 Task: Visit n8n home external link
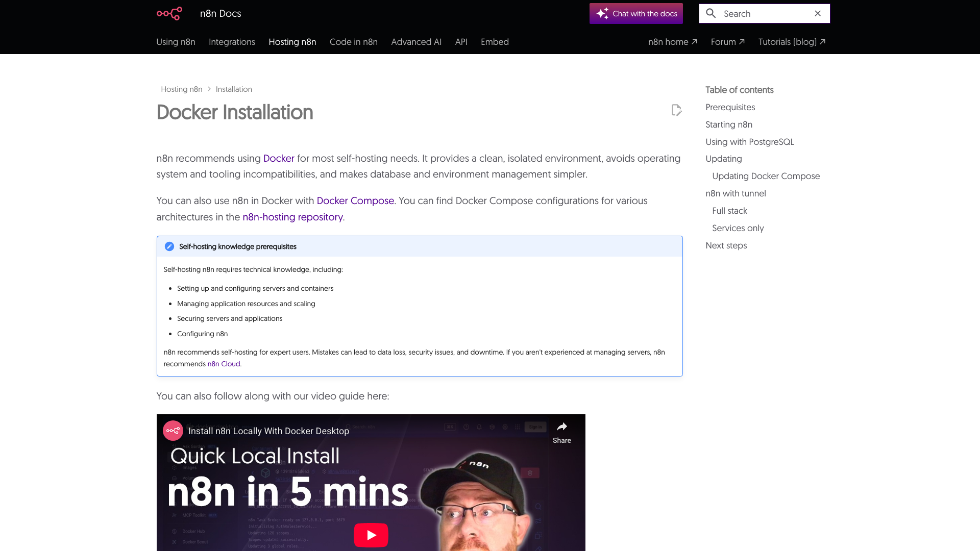(x=673, y=42)
